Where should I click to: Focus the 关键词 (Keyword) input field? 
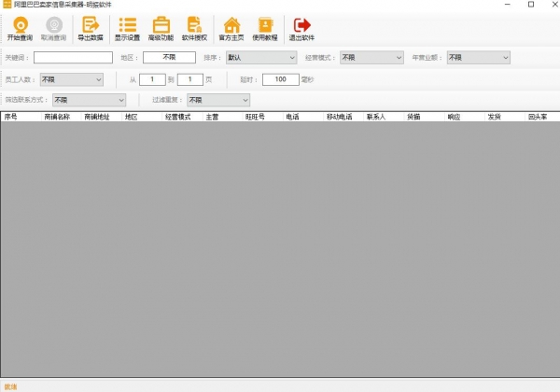(73, 58)
